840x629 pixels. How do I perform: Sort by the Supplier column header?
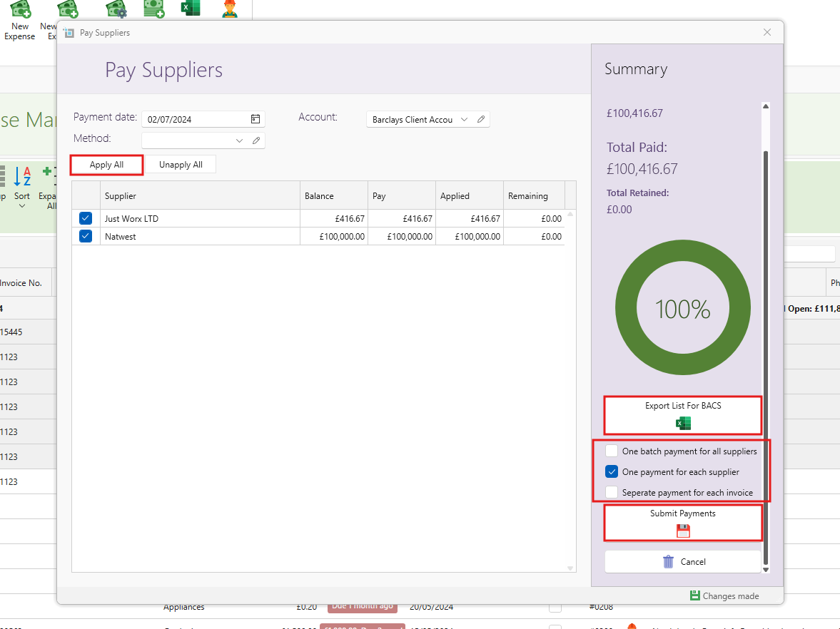(x=200, y=196)
